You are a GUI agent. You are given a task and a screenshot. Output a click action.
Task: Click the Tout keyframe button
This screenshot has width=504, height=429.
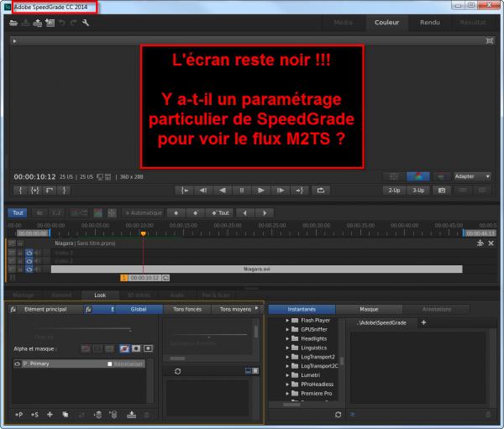point(220,212)
